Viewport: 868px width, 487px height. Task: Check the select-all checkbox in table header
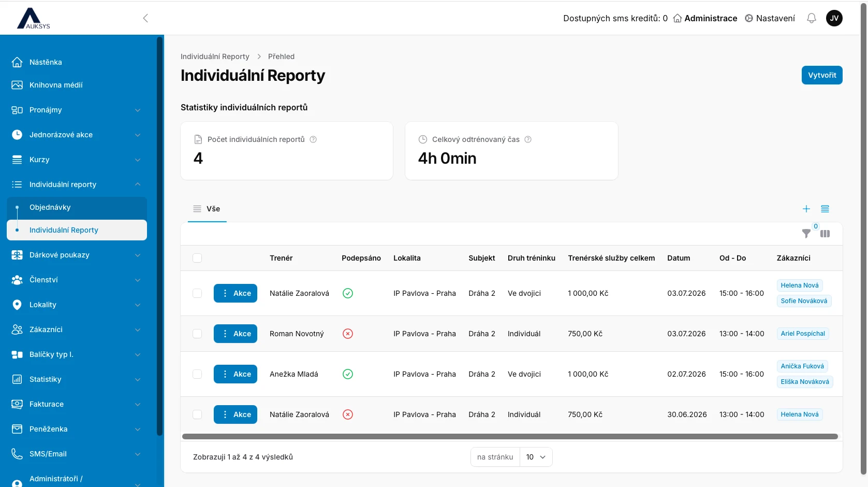tap(197, 258)
